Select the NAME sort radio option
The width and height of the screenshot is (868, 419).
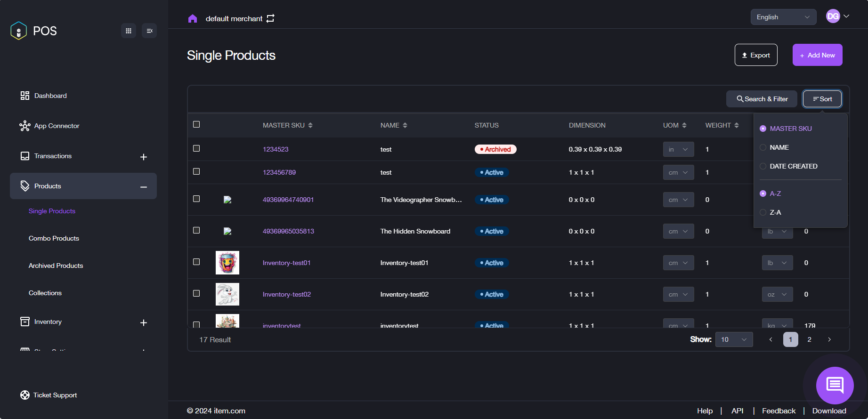pyautogui.click(x=763, y=147)
